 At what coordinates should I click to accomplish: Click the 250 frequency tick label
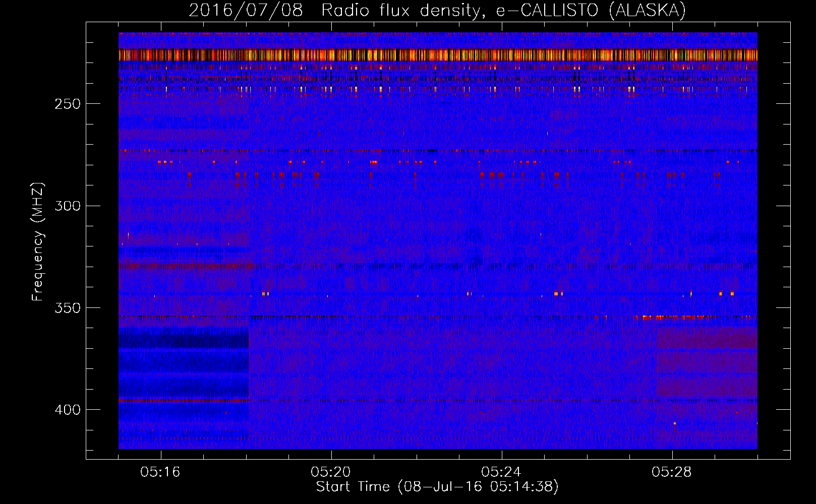68,104
